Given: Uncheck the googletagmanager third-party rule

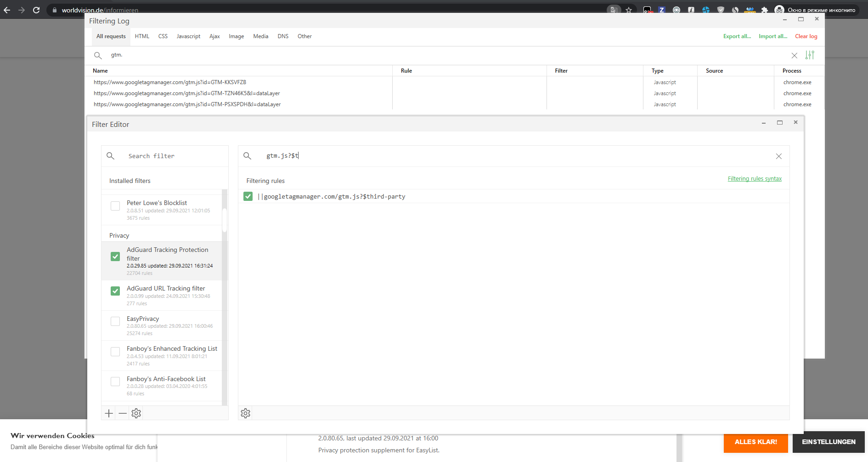Looking at the screenshot, I should click(x=248, y=196).
